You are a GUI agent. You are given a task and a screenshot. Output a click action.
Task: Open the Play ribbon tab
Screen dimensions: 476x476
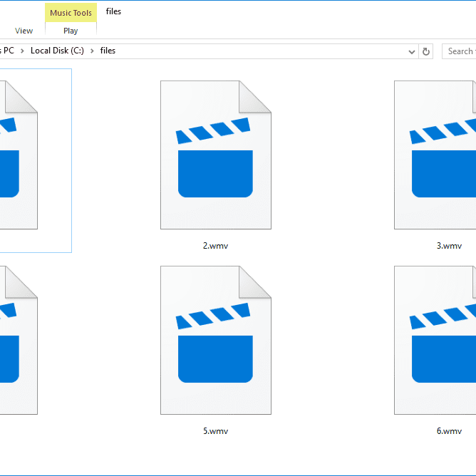click(71, 31)
